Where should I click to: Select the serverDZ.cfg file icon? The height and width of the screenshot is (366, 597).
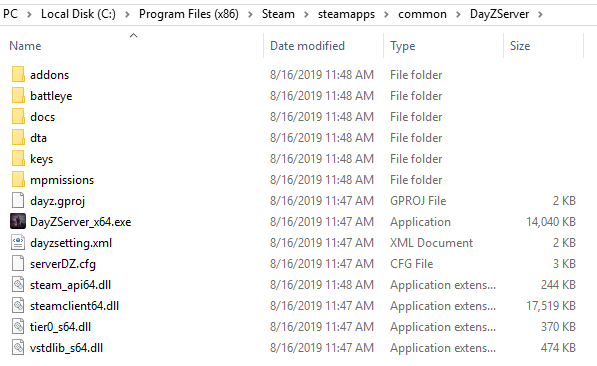tap(18, 264)
